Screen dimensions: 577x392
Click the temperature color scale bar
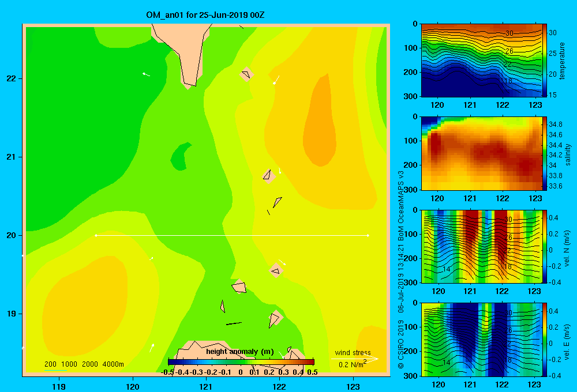click(545, 61)
